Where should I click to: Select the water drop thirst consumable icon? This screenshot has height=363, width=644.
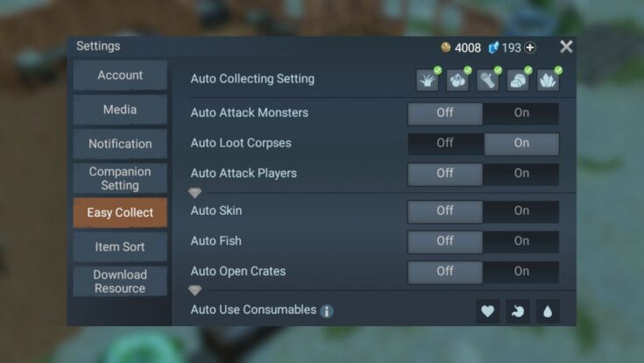(548, 311)
